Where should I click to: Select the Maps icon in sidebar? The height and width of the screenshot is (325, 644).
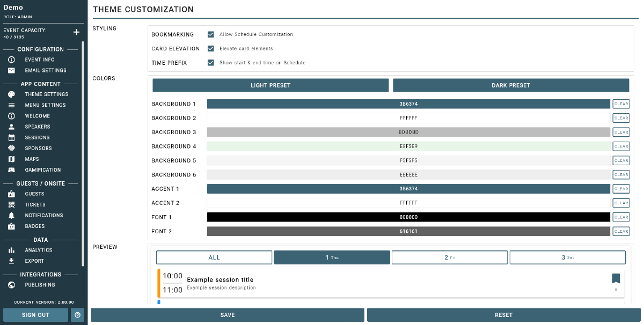[x=11, y=159]
